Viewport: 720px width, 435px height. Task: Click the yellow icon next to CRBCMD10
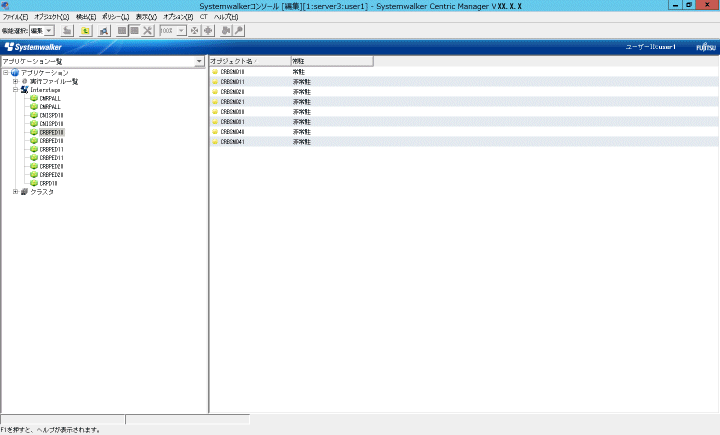pos(214,72)
